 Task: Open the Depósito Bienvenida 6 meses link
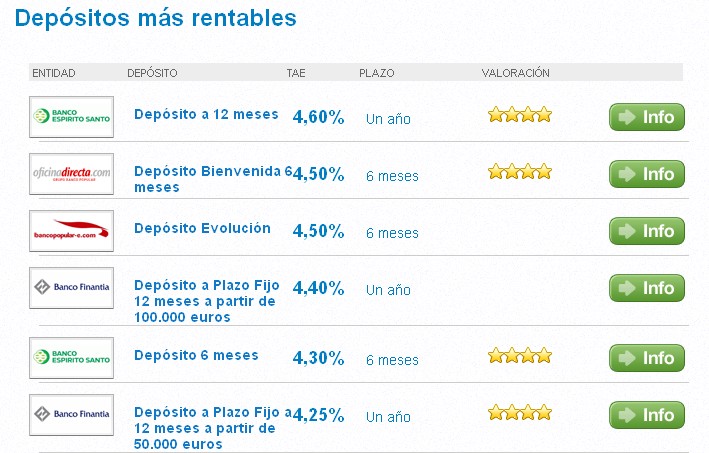[x=208, y=179]
